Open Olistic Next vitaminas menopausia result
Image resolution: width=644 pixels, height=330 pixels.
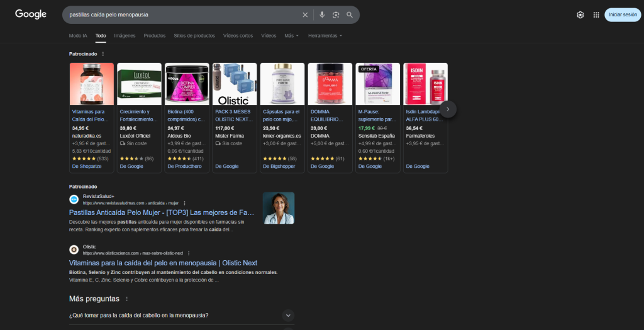[163, 263]
